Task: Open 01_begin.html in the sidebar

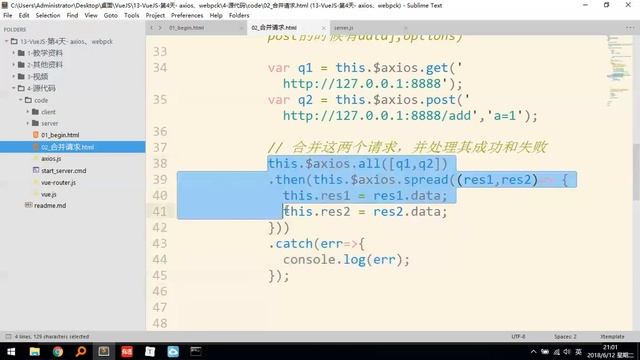Action: (x=60, y=135)
